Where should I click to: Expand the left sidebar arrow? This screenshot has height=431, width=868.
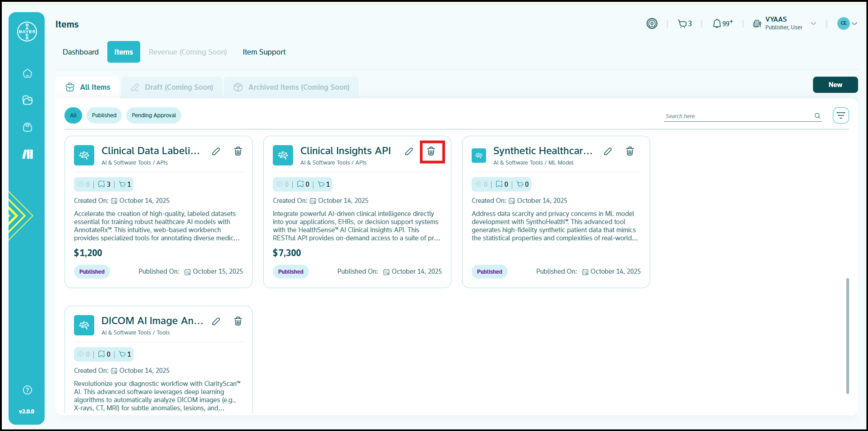(19, 215)
